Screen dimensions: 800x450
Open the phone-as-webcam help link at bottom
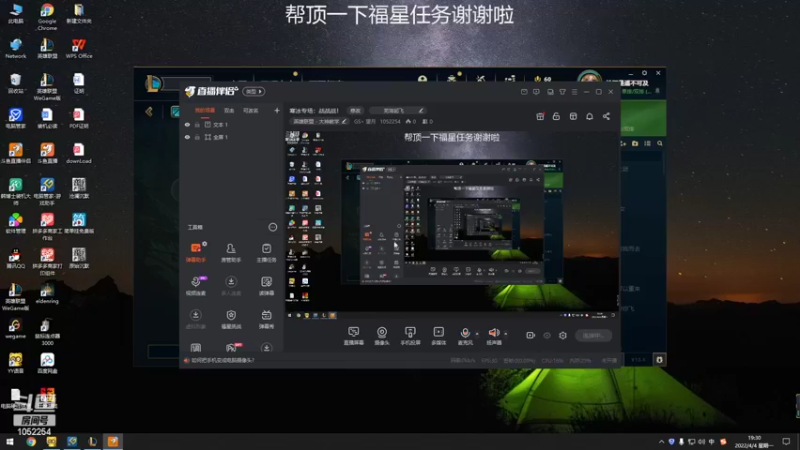(x=222, y=360)
